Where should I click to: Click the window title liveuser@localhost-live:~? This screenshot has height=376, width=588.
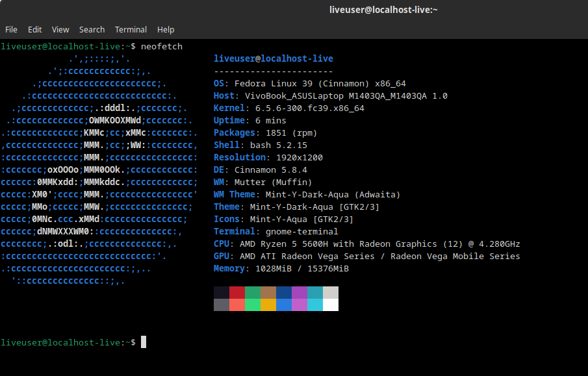383,10
